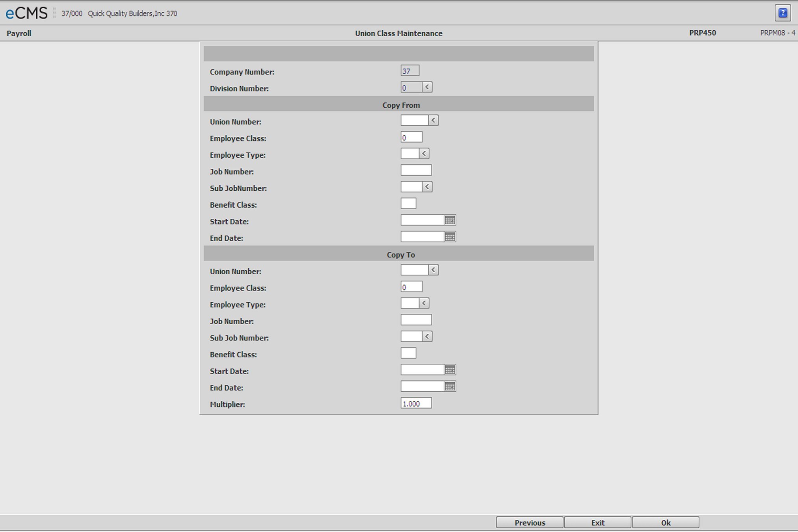Open calendar for Copy From Start Date
This screenshot has height=532, width=798.
click(450, 220)
